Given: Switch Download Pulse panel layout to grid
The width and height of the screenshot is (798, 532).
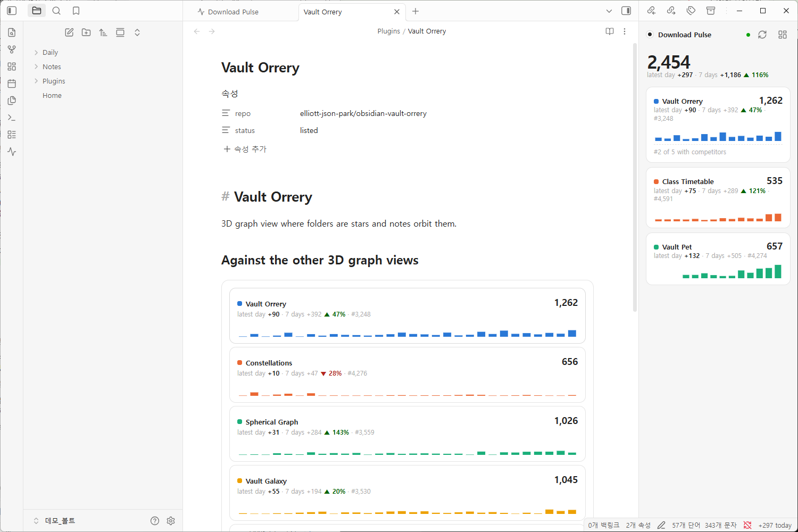Looking at the screenshot, I should [783, 35].
